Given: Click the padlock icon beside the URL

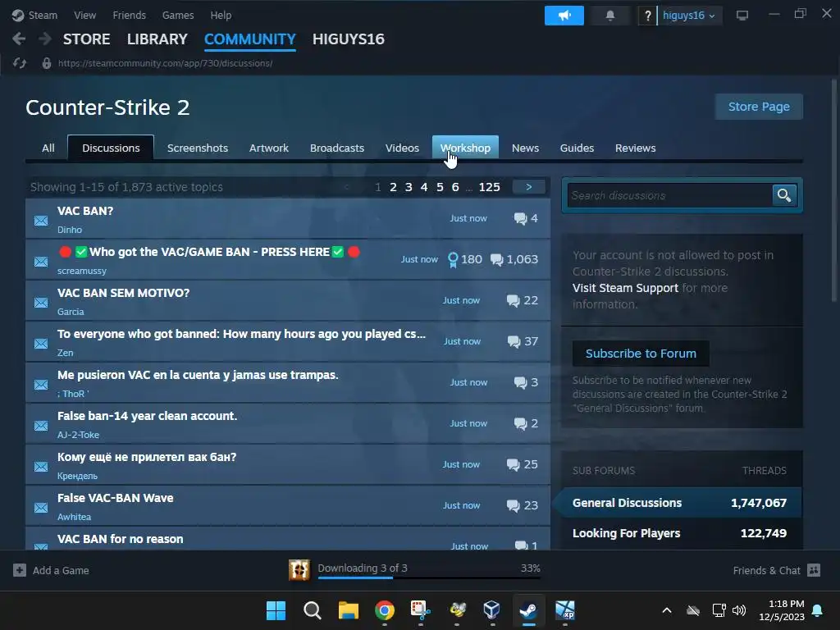Looking at the screenshot, I should tap(47, 63).
